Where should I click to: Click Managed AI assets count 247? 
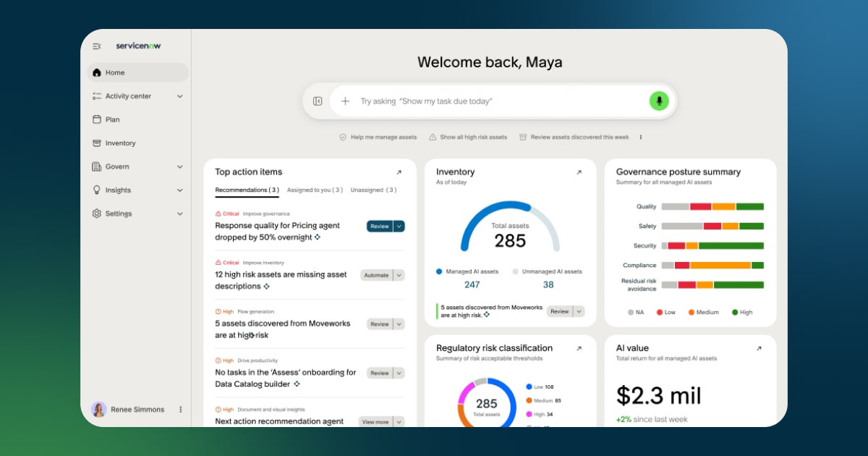click(x=472, y=284)
